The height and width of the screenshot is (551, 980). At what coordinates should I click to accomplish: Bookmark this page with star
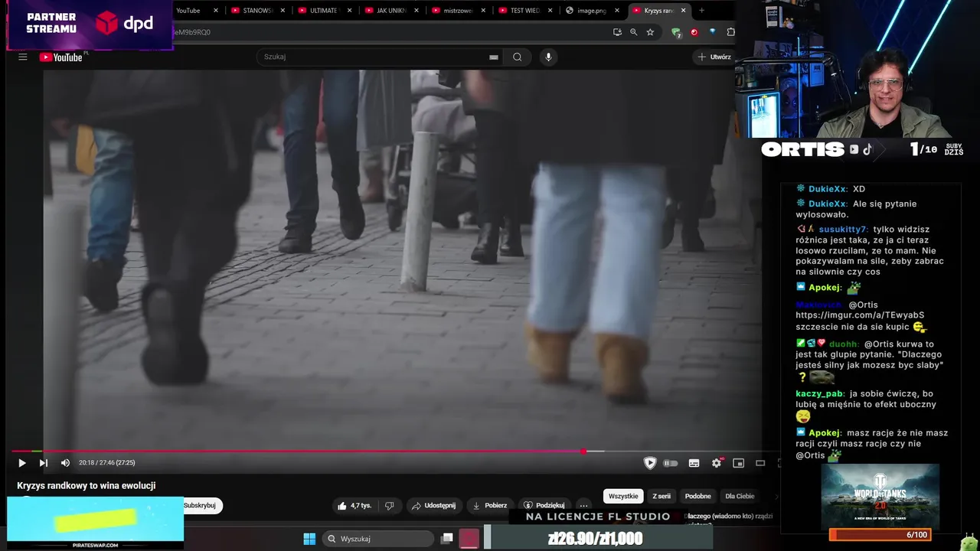click(x=650, y=32)
